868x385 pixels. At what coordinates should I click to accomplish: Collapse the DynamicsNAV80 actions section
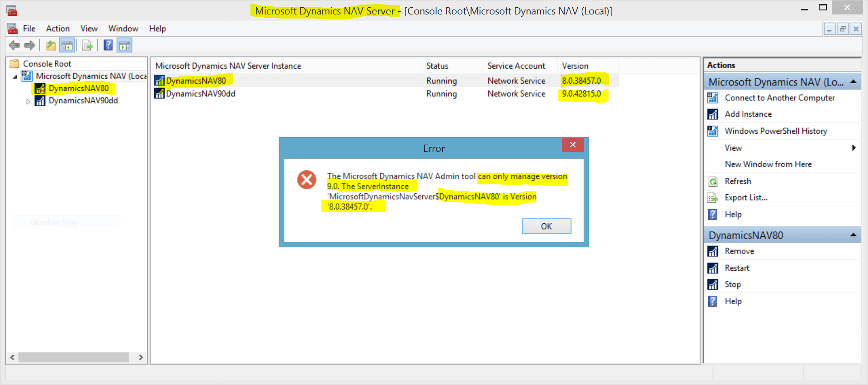853,235
